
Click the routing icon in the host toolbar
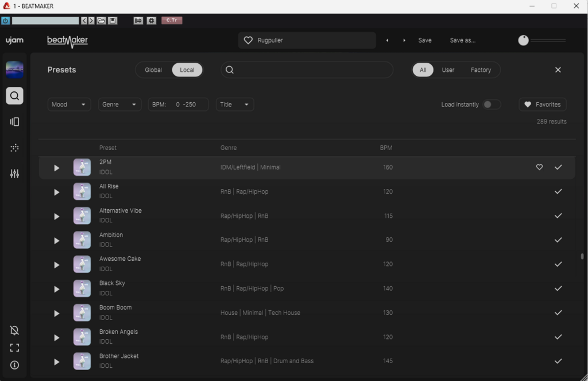tap(138, 21)
